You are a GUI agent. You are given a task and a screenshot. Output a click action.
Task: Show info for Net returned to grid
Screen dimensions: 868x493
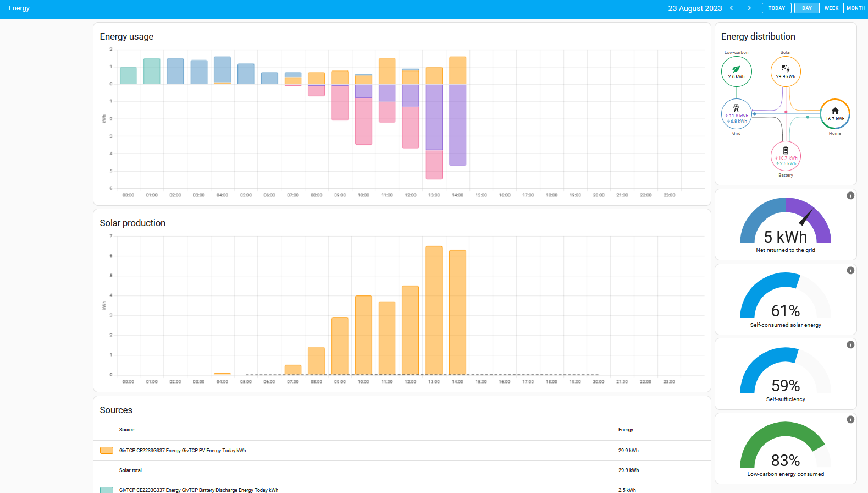[x=850, y=195]
